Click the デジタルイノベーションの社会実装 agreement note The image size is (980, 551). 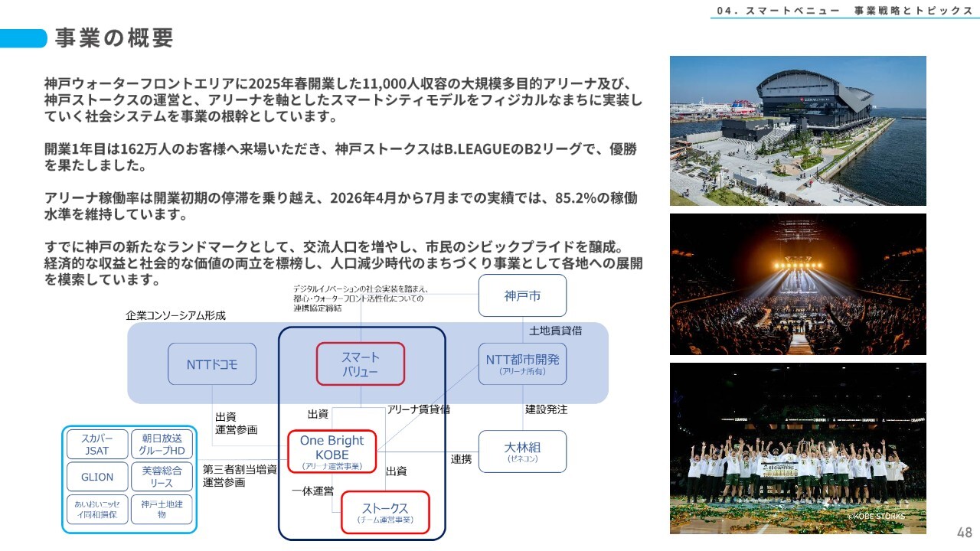click(360, 298)
